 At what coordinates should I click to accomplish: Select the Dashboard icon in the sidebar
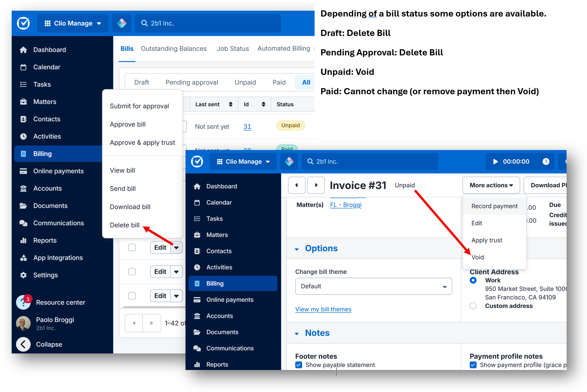(198, 186)
